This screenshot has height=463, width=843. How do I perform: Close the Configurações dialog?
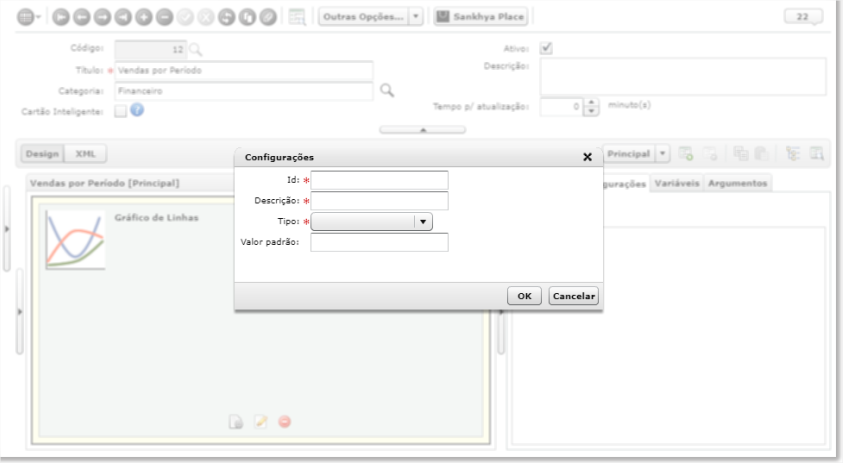tap(587, 157)
